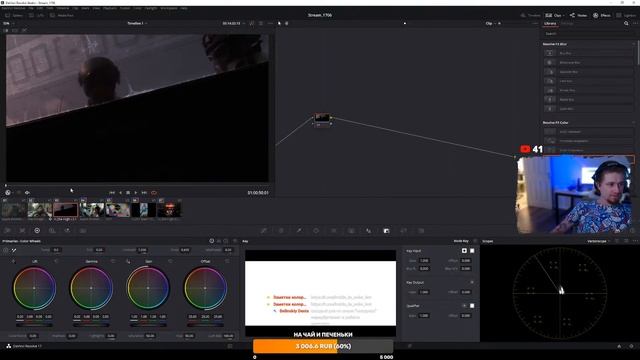Click the effects Search field
The image size is (640, 360).
[x=588, y=33]
